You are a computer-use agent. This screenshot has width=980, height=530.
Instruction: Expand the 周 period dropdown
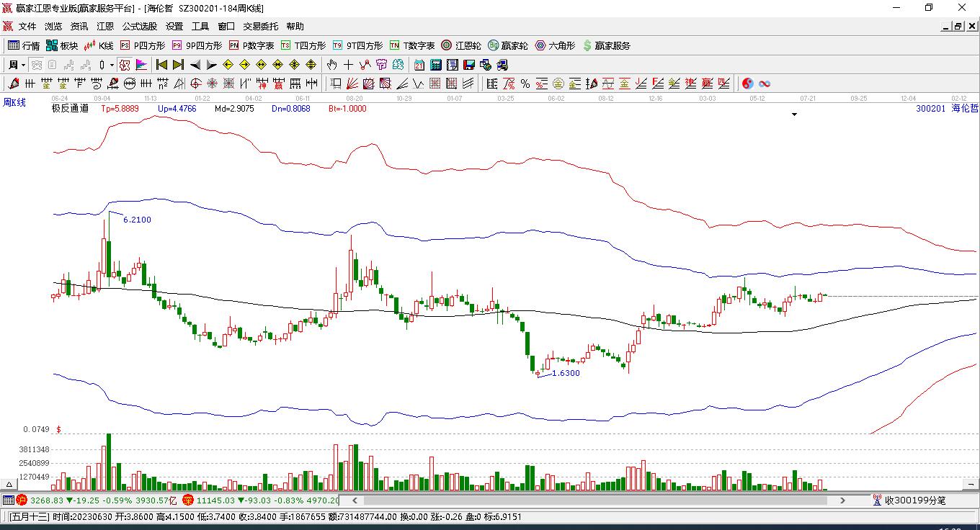(x=23, y=65)
